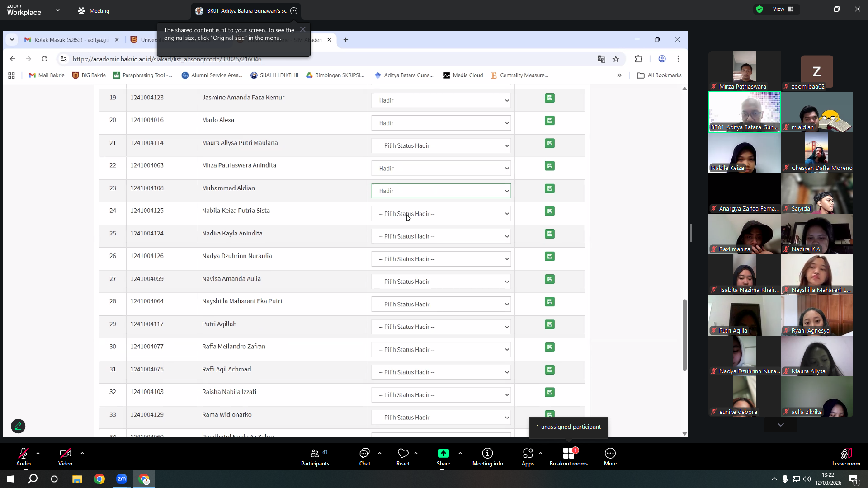The image size is (868, 488).
Task: Save attendance for Nabila Keiza Putria Sista
Action: click(550, 211)
